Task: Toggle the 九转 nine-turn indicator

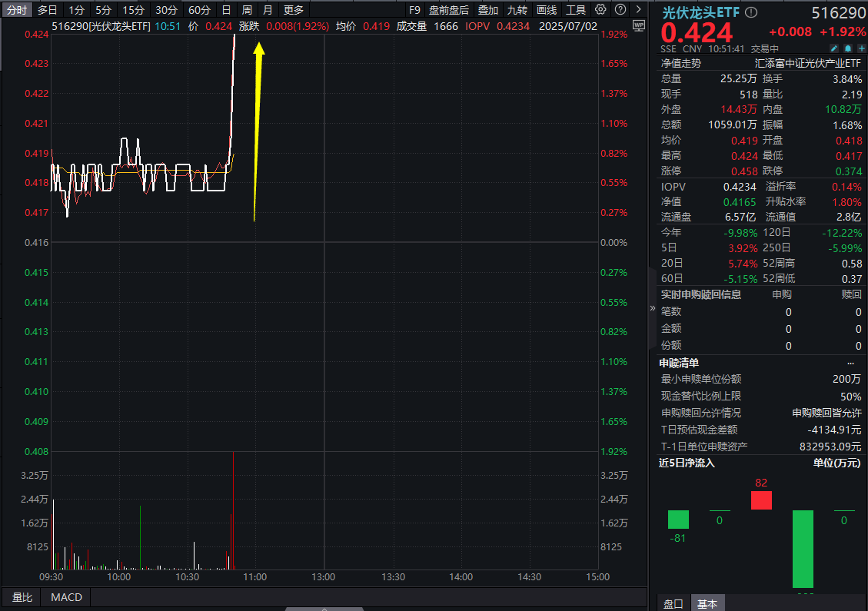Action: [x=517, y=9]
